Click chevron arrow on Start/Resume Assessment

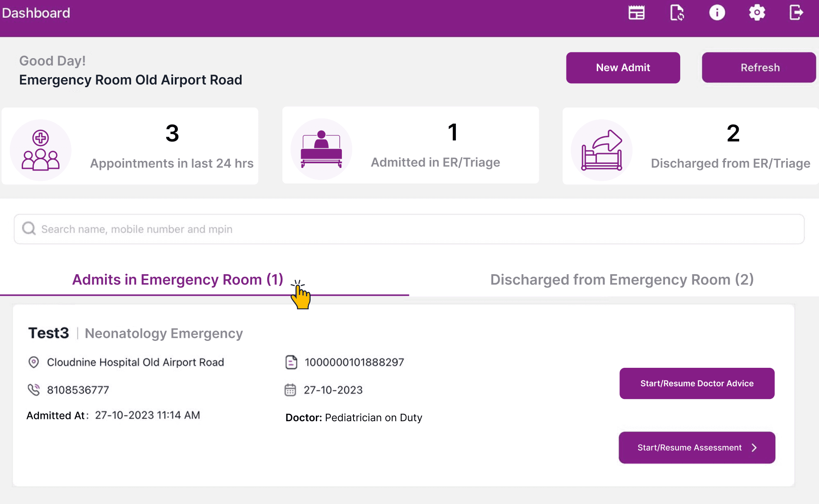click(x=754, y=448)
